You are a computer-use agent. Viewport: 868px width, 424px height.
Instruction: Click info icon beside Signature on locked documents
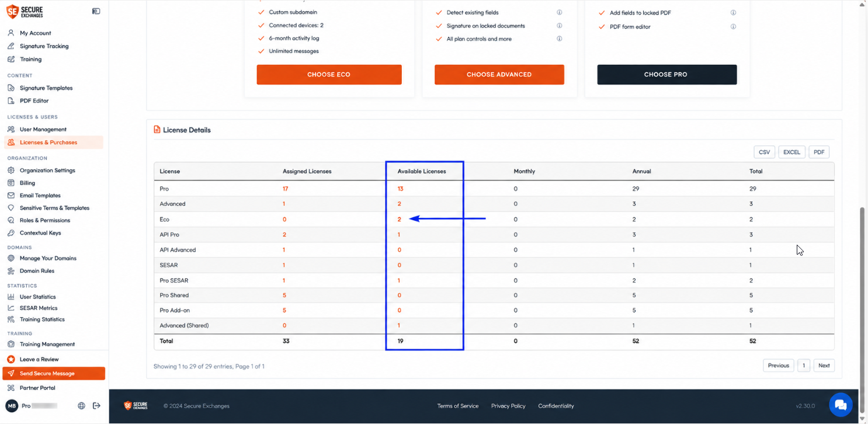click(x=560, y=26)
